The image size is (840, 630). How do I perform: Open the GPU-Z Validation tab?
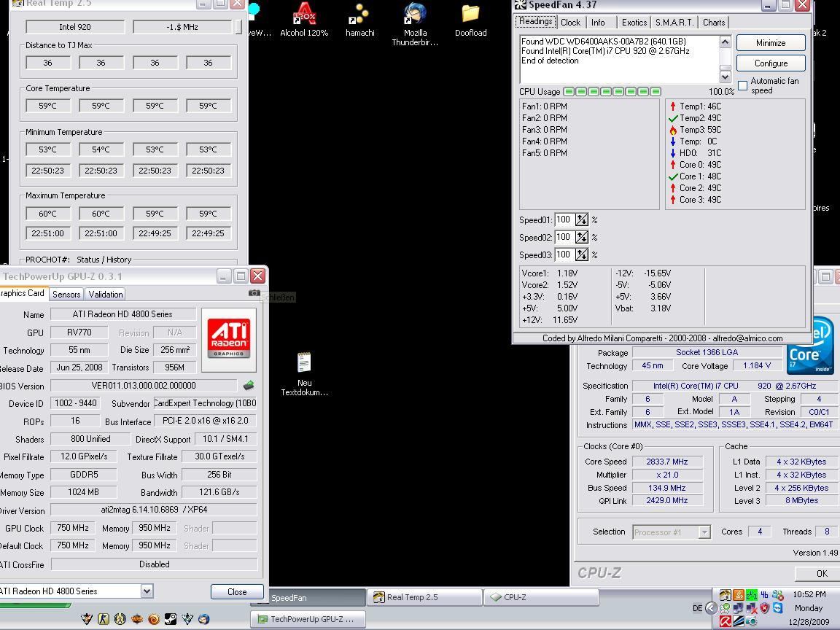pos(106,294)
